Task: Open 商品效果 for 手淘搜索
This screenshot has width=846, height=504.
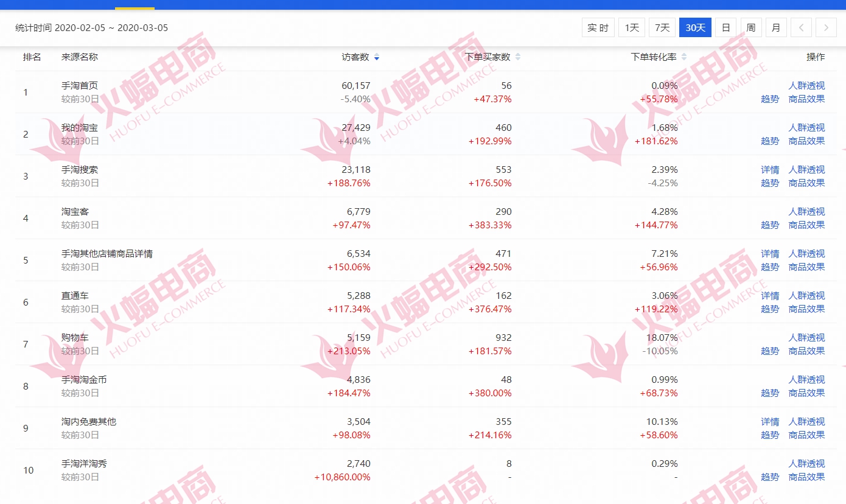Action: (x=806, y=183)
